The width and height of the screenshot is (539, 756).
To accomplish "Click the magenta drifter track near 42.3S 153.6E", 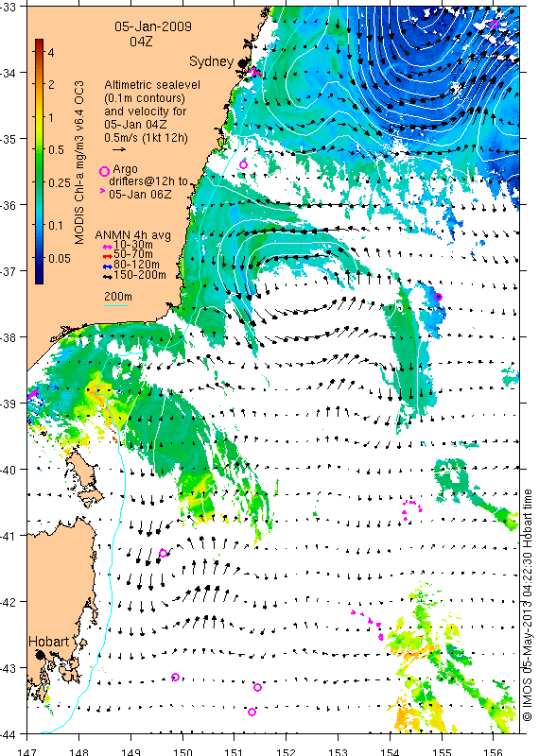I will click(368, 625).
